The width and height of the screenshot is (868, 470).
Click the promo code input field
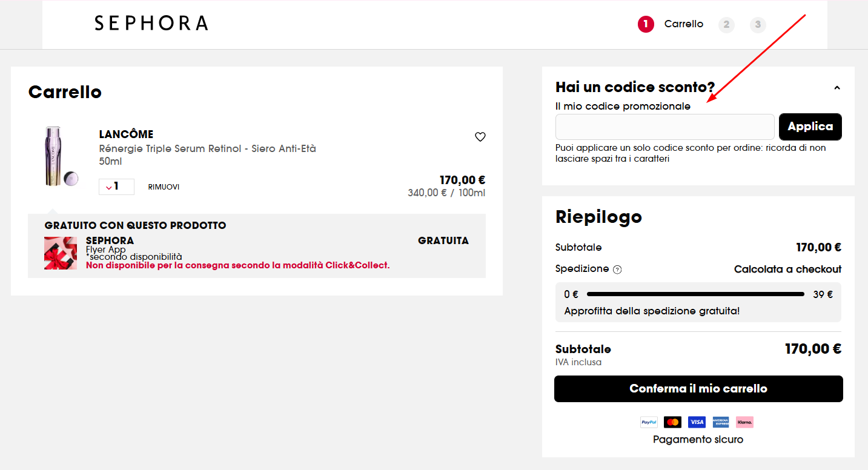(x=664, y=127)
